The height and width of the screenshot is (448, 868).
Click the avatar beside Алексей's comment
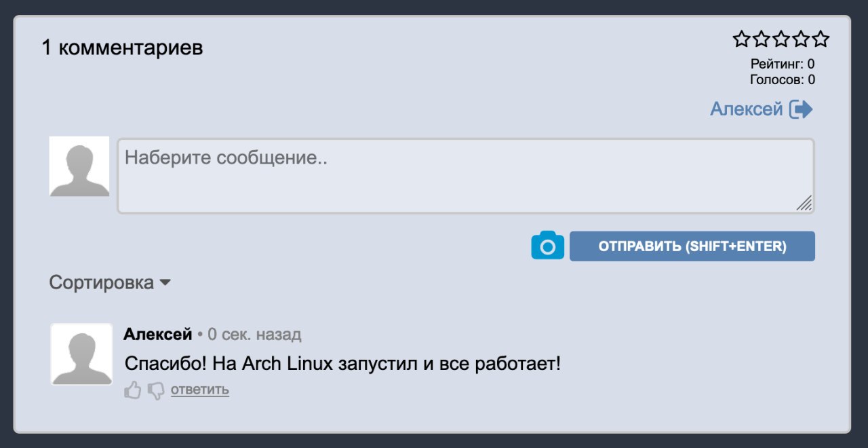(x=81, y=354)
